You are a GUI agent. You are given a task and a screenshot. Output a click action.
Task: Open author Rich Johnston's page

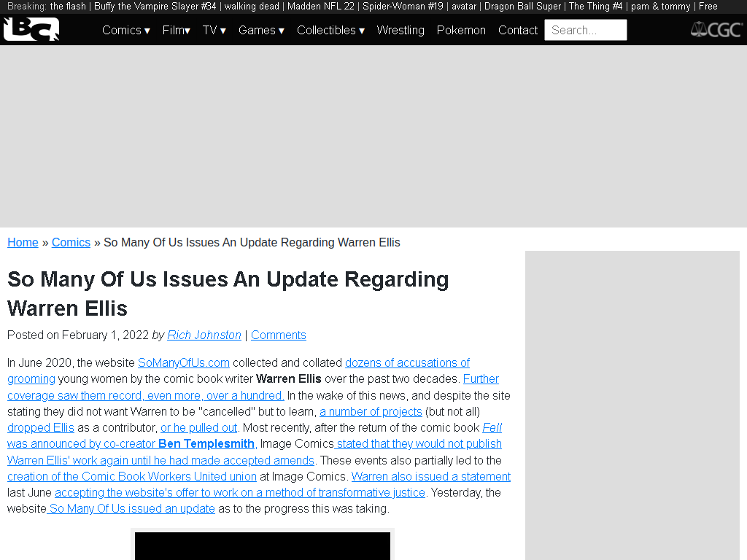coord(204,335)
